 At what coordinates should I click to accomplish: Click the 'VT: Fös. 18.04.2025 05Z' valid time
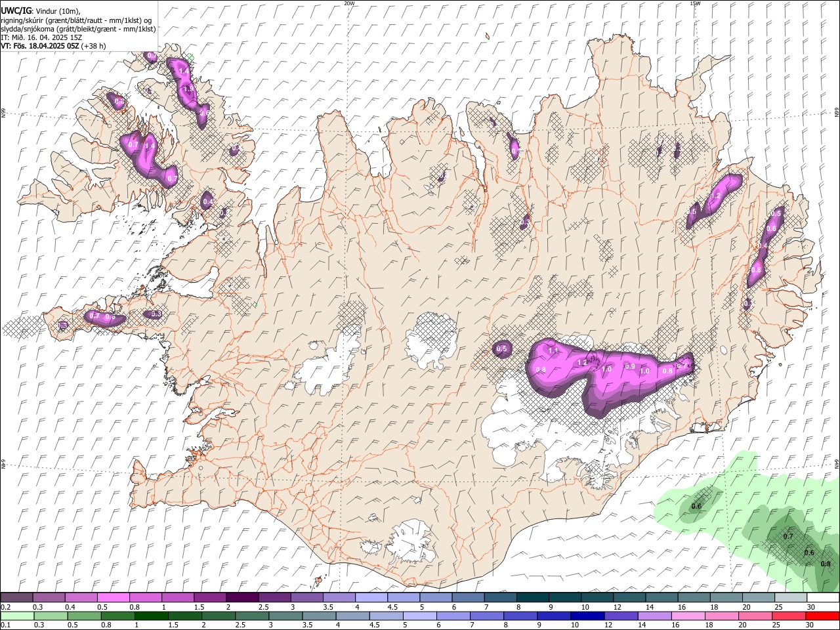pyautogui.click(x=40, y=46)
